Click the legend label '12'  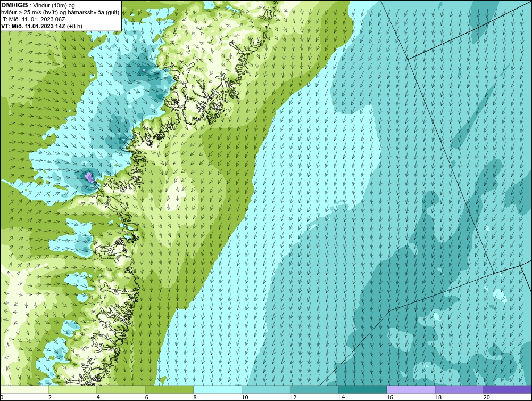[293, 397]
